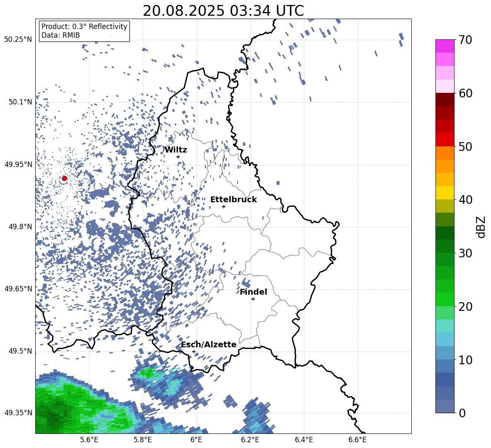This screenshot has width=491, height=448.
Task: Click the 6.6°E longitude label
Action: coord(357,440)
